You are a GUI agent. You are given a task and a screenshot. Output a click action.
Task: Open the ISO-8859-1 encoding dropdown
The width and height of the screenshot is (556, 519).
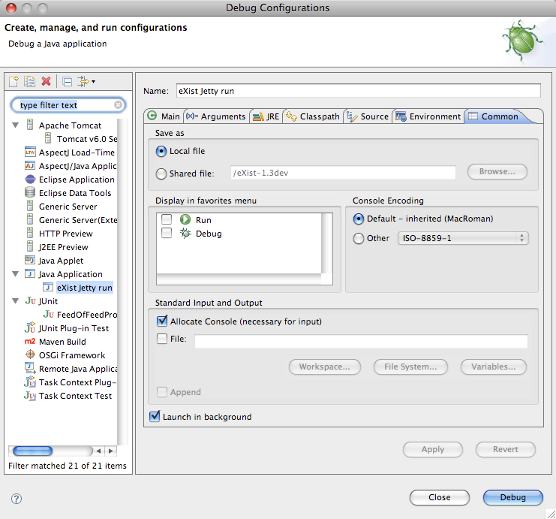click(463, 238)
